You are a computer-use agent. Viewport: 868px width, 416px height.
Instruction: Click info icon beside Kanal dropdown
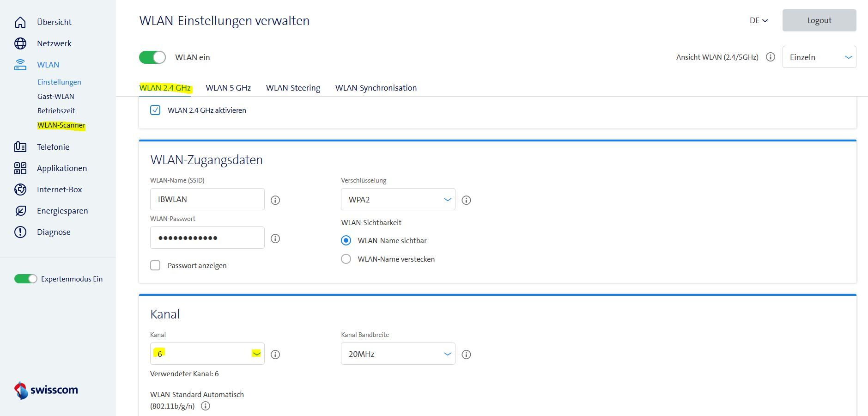click(x=275, y=355)
